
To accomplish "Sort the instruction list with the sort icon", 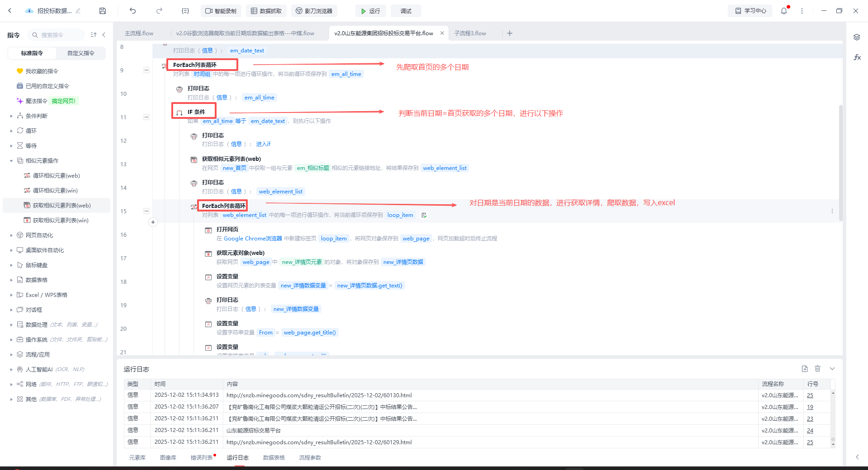I will click(94, 35).
